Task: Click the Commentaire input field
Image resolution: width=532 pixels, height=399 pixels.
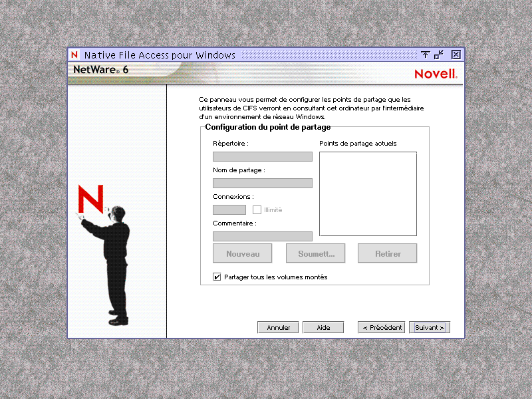Action: tap(263, 237)
